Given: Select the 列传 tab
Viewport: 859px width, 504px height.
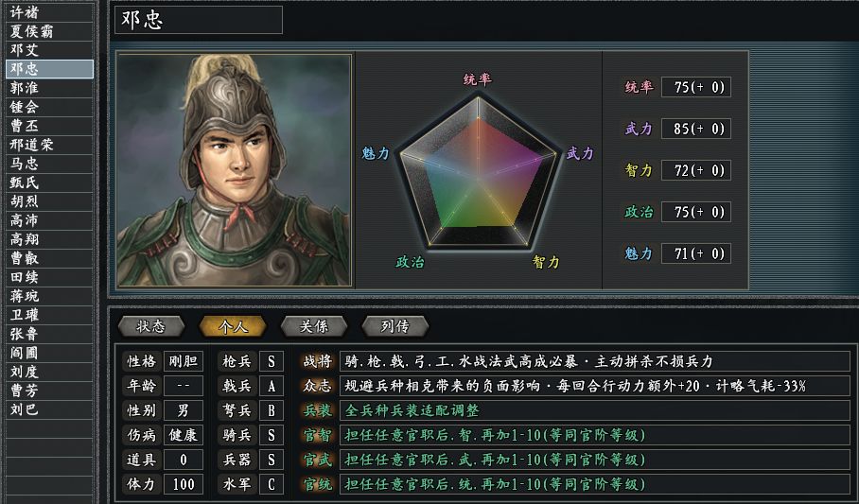Looking at the screenshot, I should pos(394,326).
